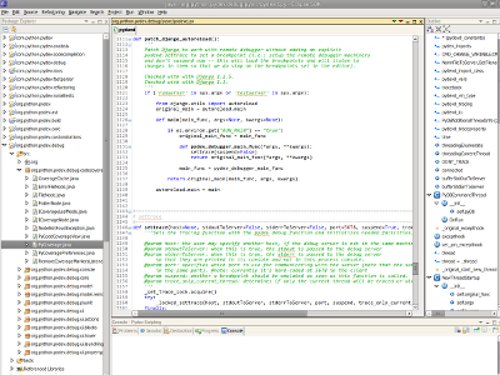
Task: Click second Outline toolbar icon
Action: coord(439,29)
